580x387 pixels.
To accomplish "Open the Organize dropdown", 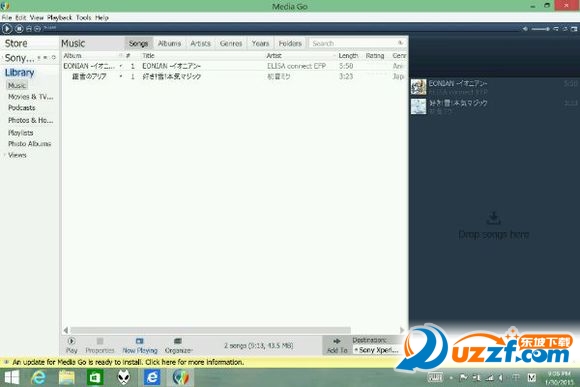I will click(179, 346).
